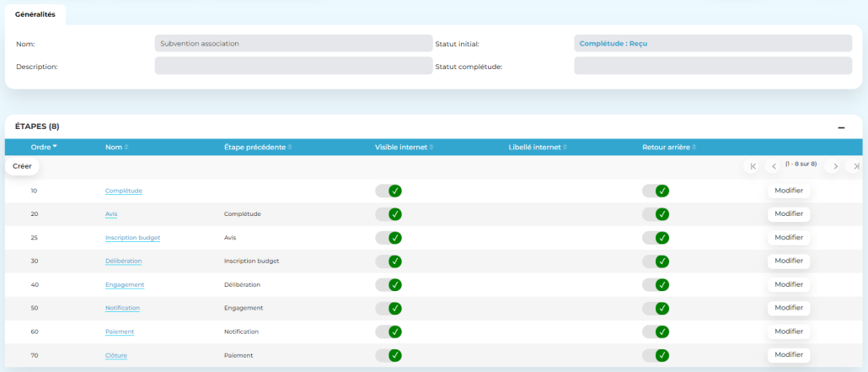Screen dimensions: 868x372
Task: Toggle Visible internet for Complétude
Action: 388,191
